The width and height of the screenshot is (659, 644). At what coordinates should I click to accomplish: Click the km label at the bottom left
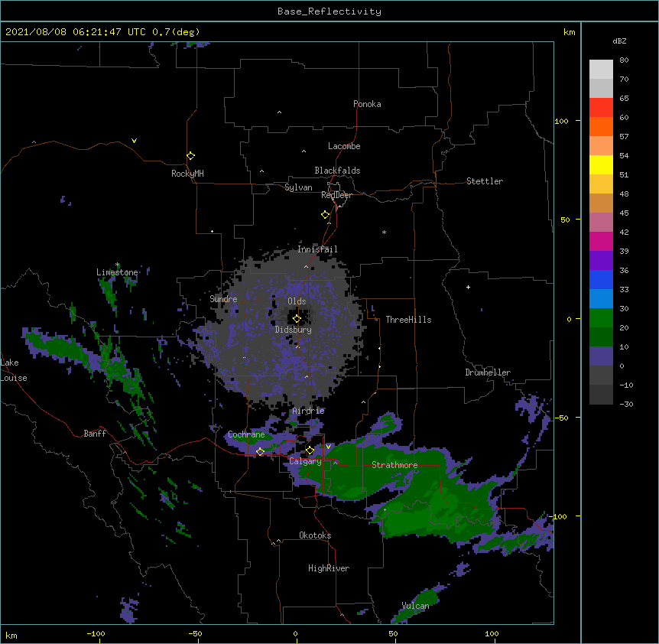click(x=11, y=635)
